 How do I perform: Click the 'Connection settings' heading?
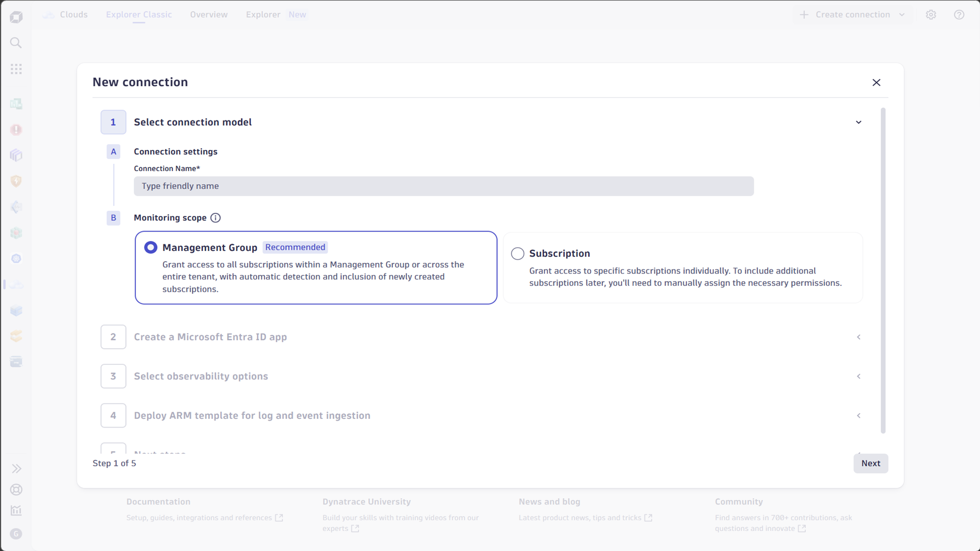(x=176, y=152)
